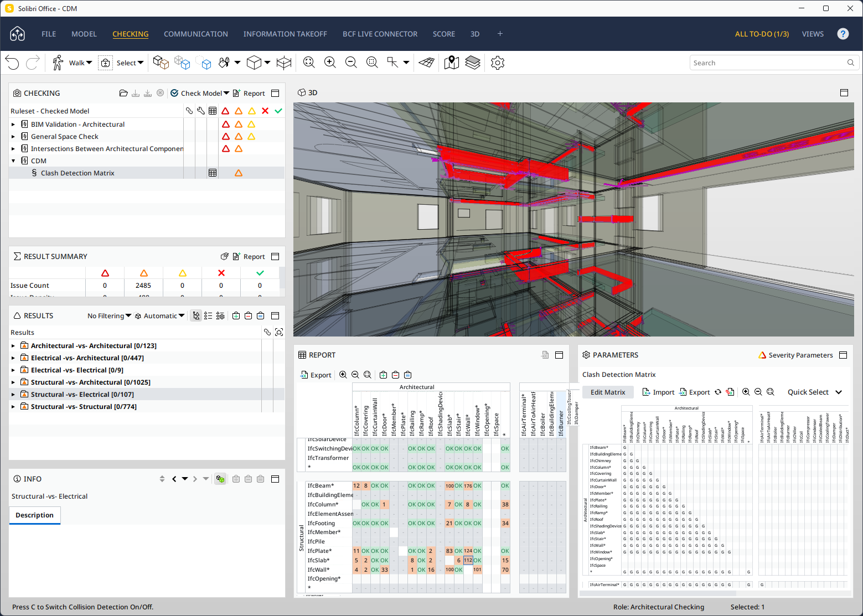
Task: Toggle the green Info view button
Action: (x=220, y=479)
